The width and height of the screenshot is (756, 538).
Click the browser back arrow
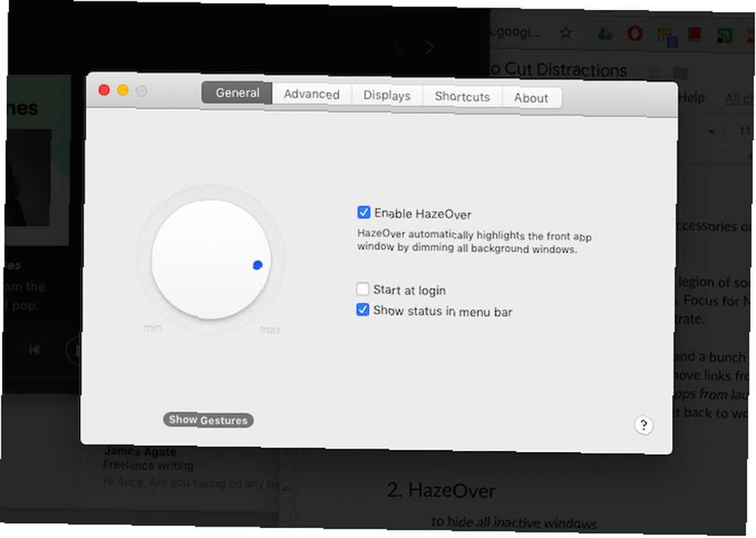coord(398,48)
